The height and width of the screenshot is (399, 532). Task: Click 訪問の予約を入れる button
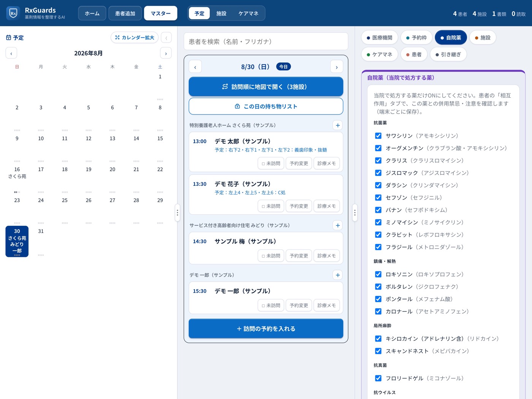(266, 329)
